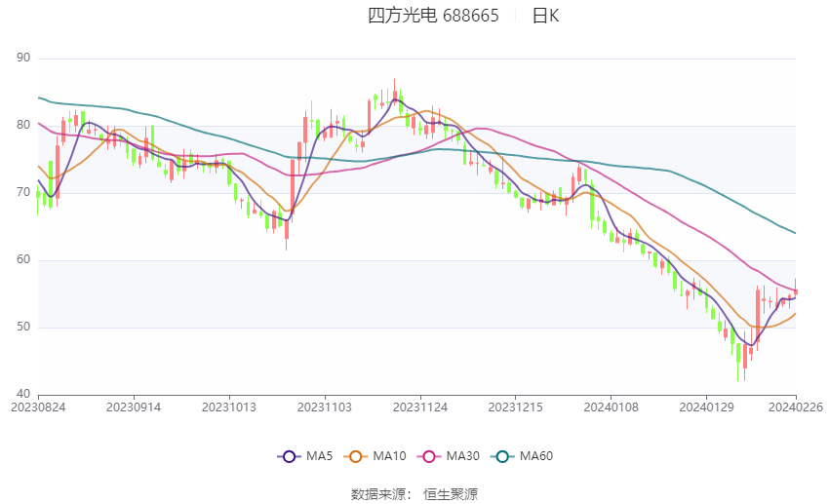Toggle the MA10 legend marker
The height and width of the screenshot is (504, 829).
tap(355, 456)
